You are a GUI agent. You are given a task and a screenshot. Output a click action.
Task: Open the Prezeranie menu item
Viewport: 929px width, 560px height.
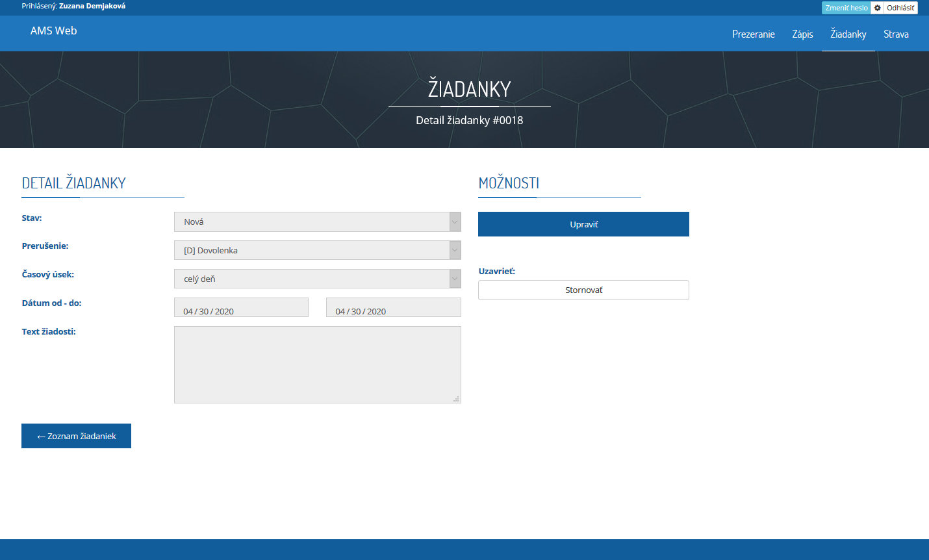point(753,34)
